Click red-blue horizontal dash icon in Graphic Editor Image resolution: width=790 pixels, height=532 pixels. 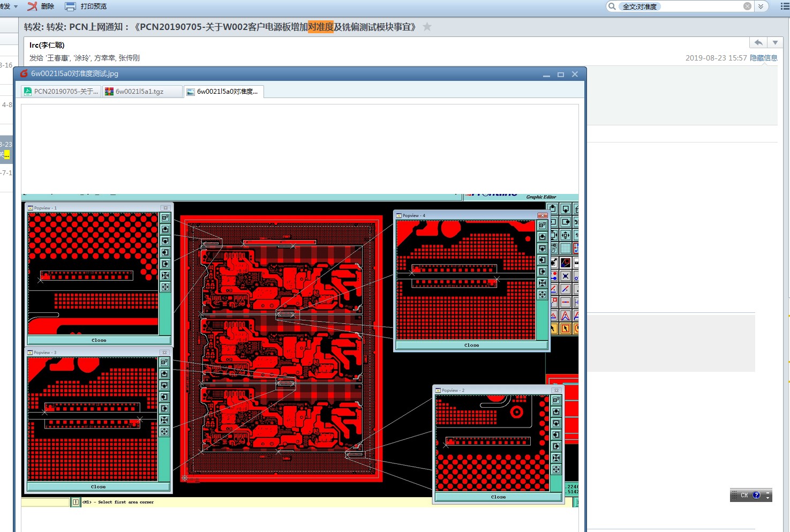pyautogui.click(x=566, y=302)
